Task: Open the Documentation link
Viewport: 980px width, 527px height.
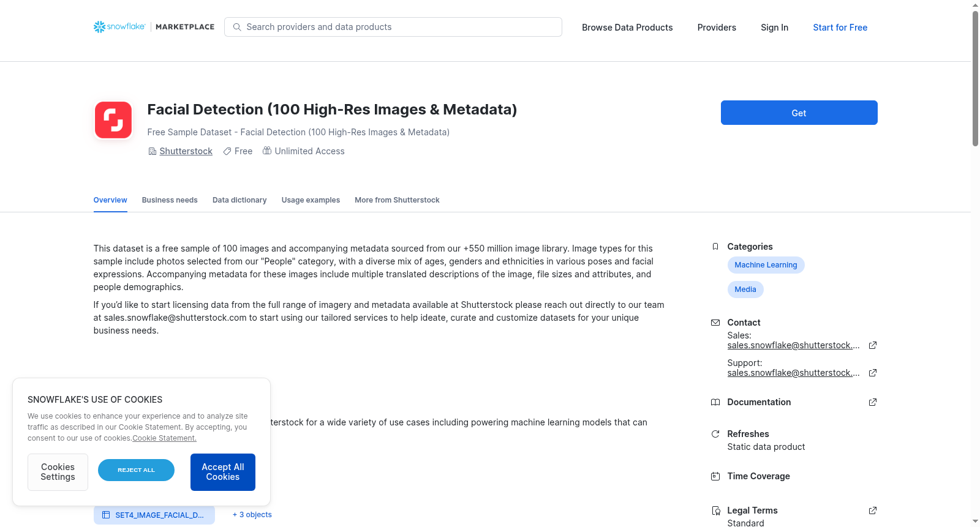Action: tap(759, 402)
